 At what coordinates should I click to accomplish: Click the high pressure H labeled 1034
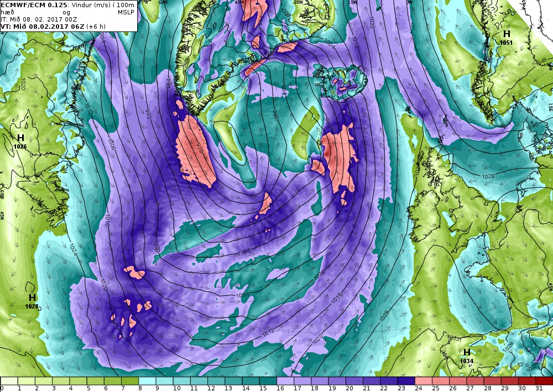[467, 352]
